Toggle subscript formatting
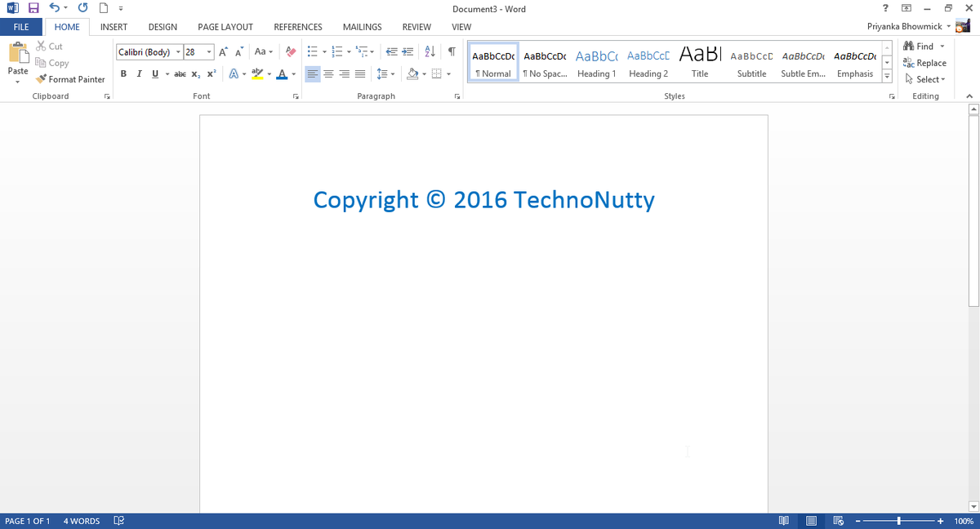This screenshot has height=529, width=980. [x=196, y=73]
